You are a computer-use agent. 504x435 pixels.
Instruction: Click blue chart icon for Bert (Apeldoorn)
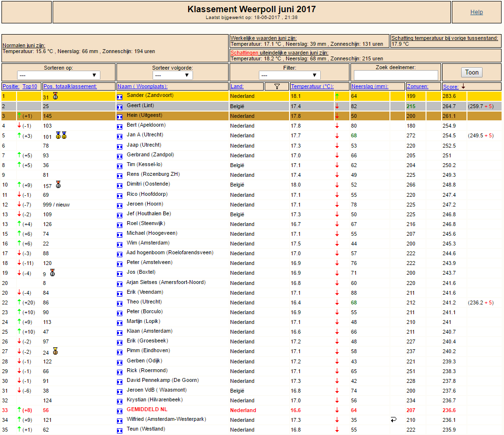pyautogui.click(x=119, y=127)
